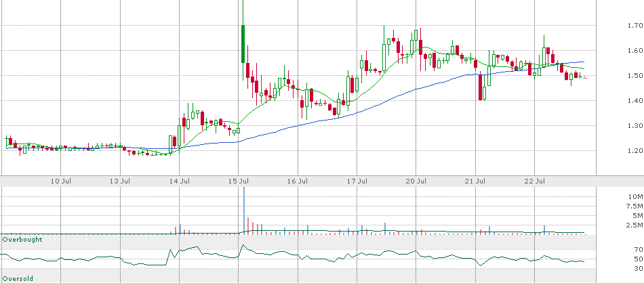Click the 1.70 price axis label
The image size is (644, 283).
[x=636, y=26]
